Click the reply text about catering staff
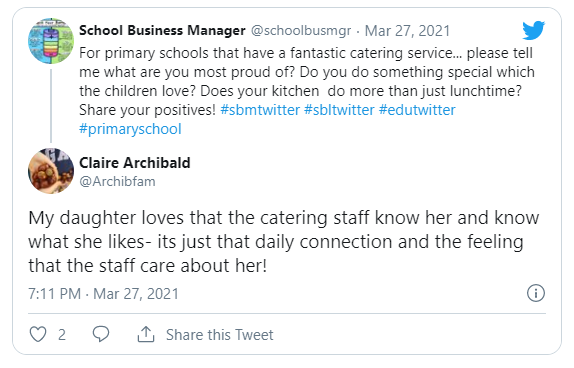Screen dimensions: 574x368 click(284, 242)
